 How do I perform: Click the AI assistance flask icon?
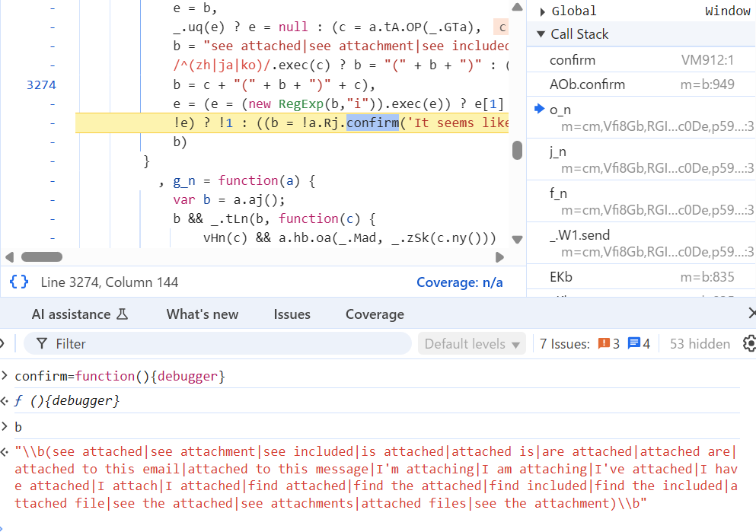pyautogui.click(x=123, y=314)
